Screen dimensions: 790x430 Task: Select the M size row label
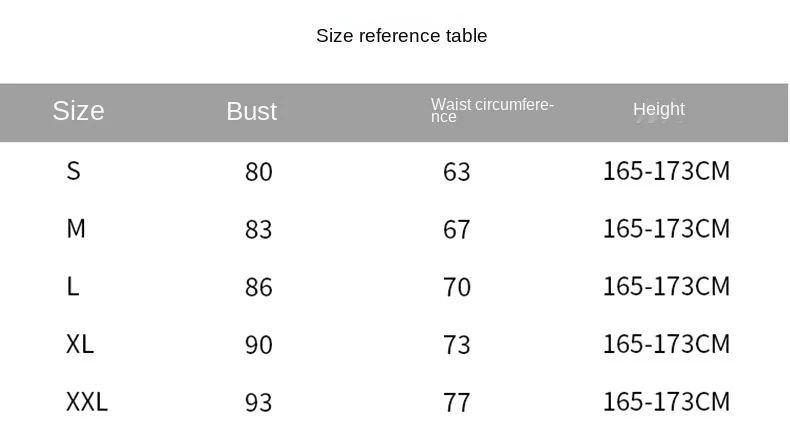pos(76,229)
